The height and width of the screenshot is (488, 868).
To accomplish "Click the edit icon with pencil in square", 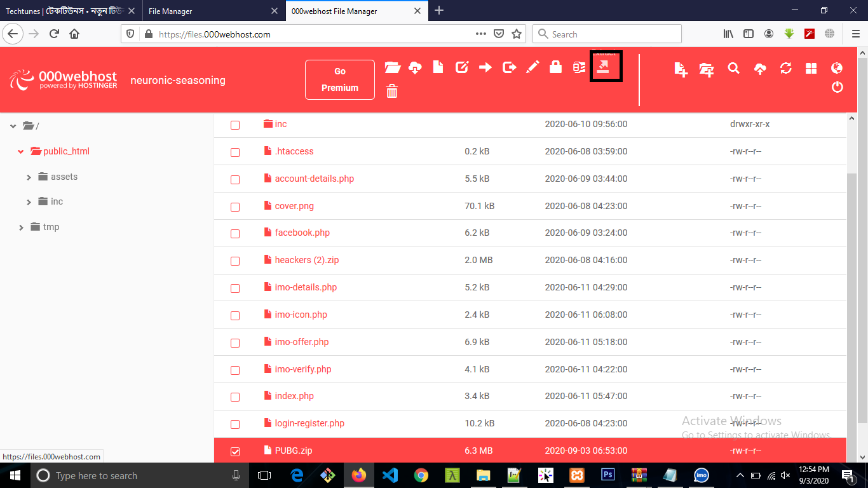I will (462, 67).
